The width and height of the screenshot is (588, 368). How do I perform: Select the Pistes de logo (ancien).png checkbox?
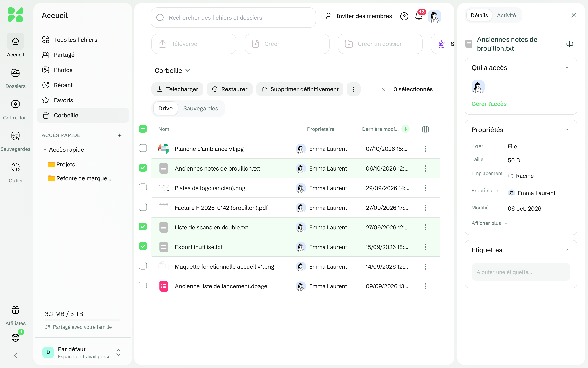[143, 187]
